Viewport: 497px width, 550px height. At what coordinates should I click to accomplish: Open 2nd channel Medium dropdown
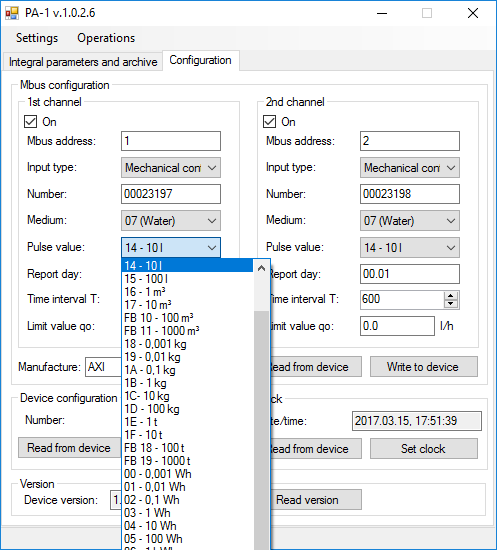tap(410, 221)
